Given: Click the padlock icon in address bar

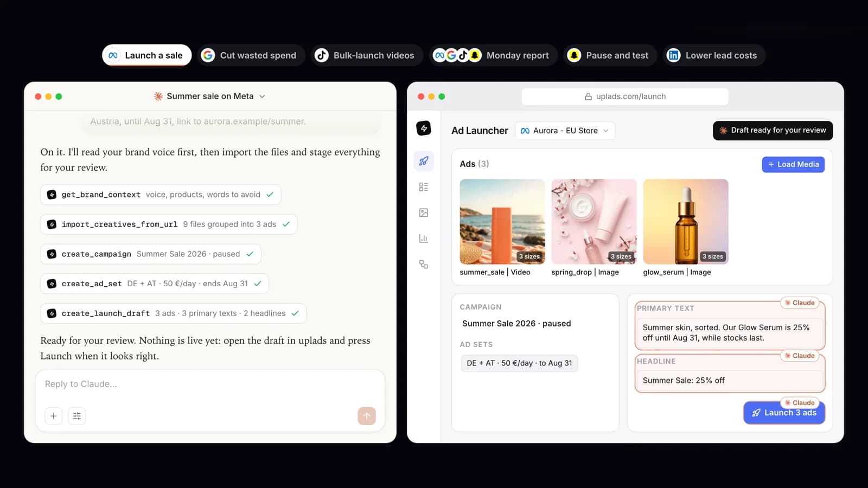Looking at the screenshot, I should tap(588, 97).
